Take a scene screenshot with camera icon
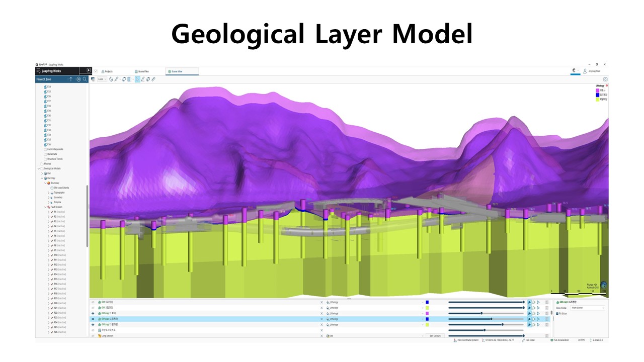This screenshot has height=362, width=644. (605, 79)
